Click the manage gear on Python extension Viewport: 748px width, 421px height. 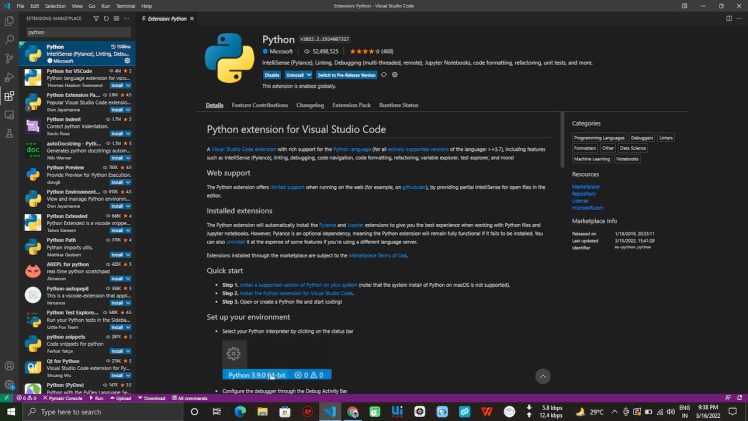tap(128, 60)
